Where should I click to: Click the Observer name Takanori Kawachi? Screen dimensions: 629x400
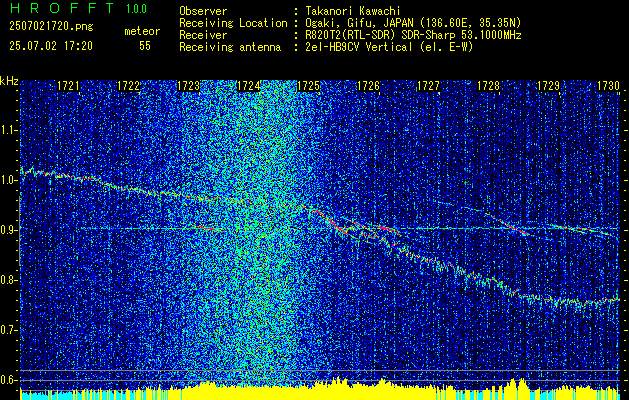click(353, 11)
